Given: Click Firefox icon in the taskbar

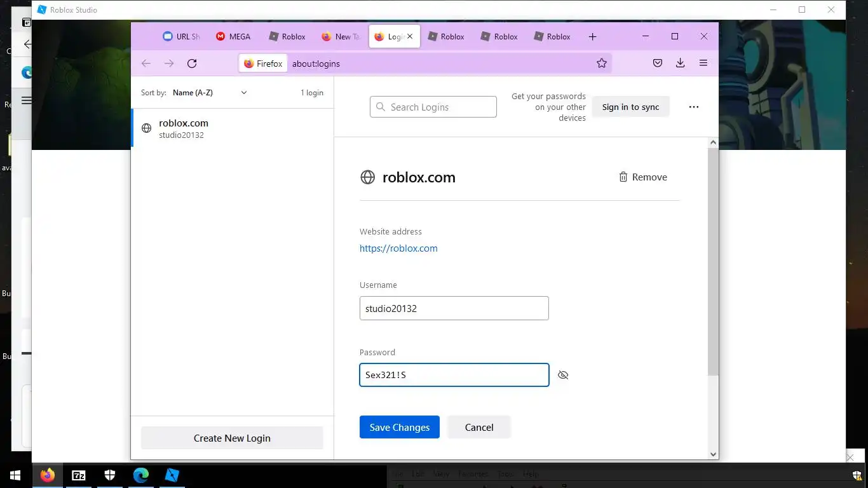Looking at the screenshot, I should (47, 475).
